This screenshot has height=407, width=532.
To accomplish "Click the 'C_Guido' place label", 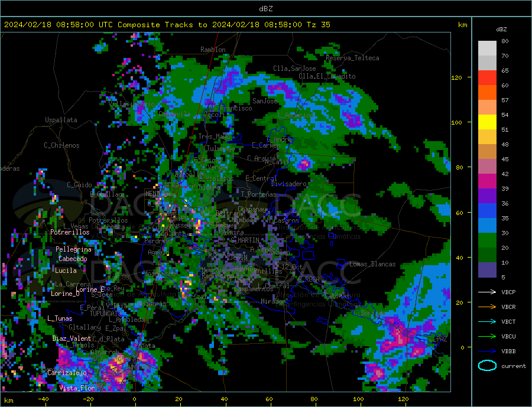I will coord(79,185).
